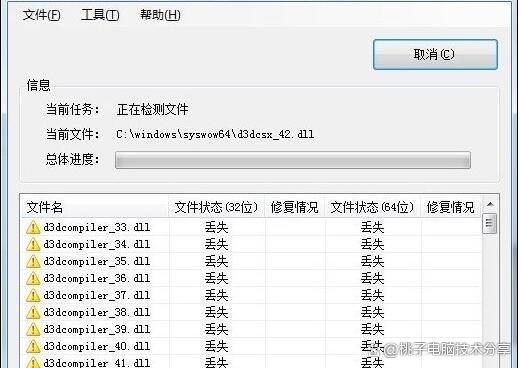This screenshot has width=521, height=368.
Task: Click 64位 丢失 status of d3dcompiler_33.dll
Action: click(x=372, y=227)
